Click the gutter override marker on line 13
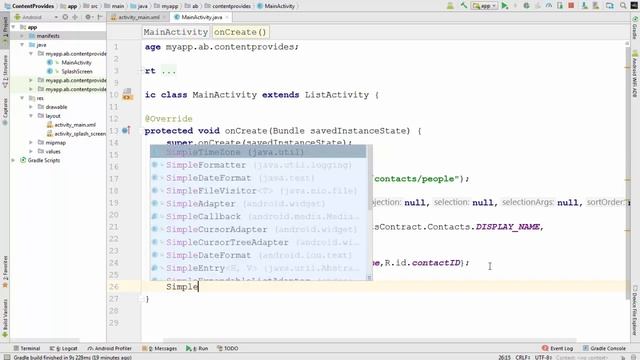This screenshot has width=640, height=360. click(126, 130)
